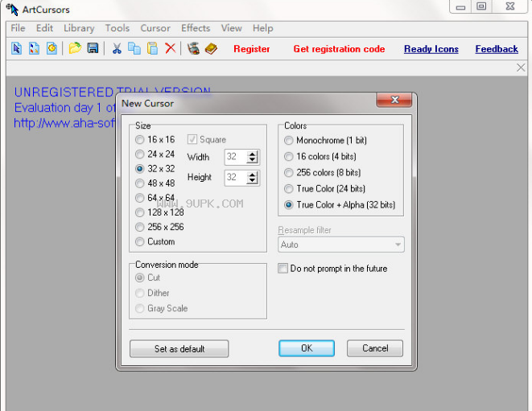The image size is (532, 411).
Task: Click the New Cursor toolbar icon
Action: point(16,48)
